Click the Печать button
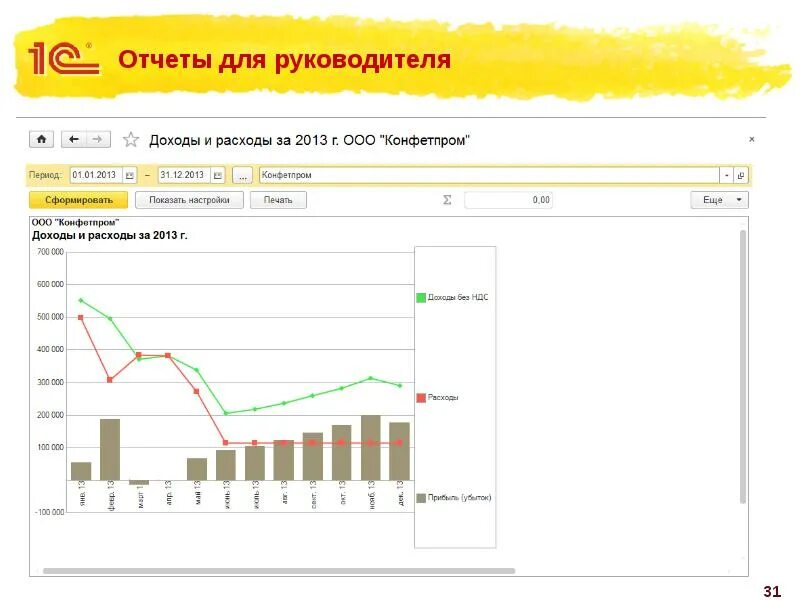The height and width of the screenshot is (600, 800). click(278, 200)
